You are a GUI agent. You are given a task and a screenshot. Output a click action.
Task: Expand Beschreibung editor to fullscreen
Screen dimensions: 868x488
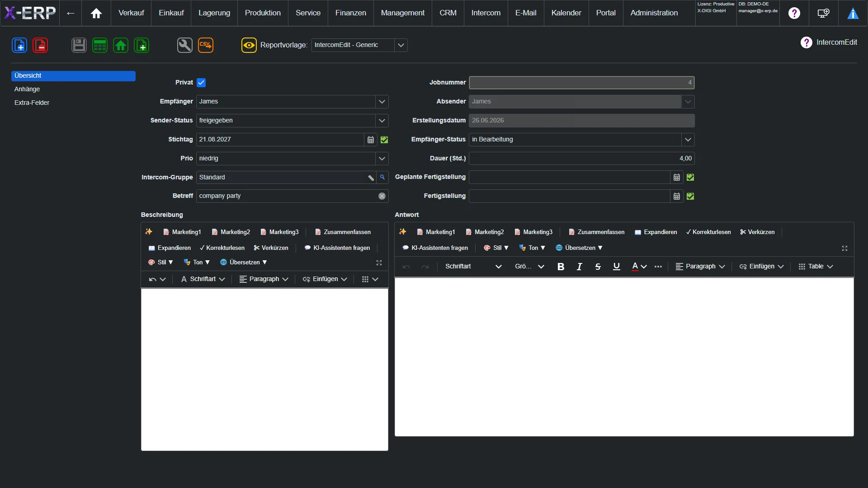379,263
